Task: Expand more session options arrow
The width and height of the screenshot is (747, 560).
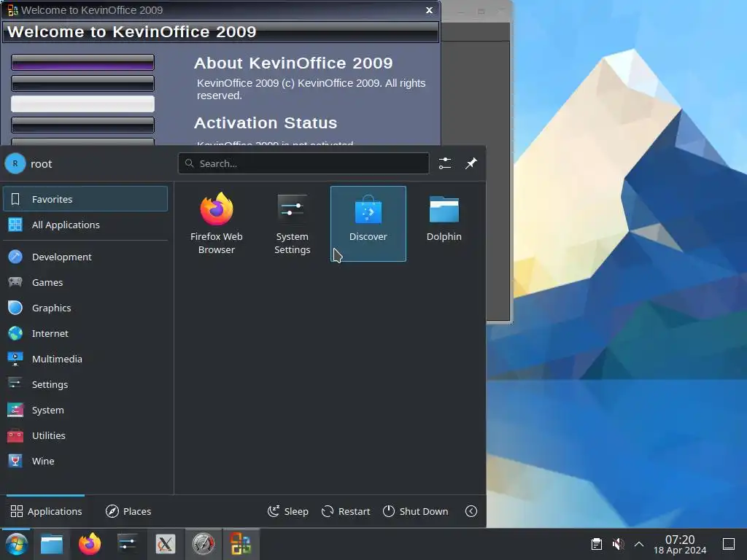Action: coord(471,511)
